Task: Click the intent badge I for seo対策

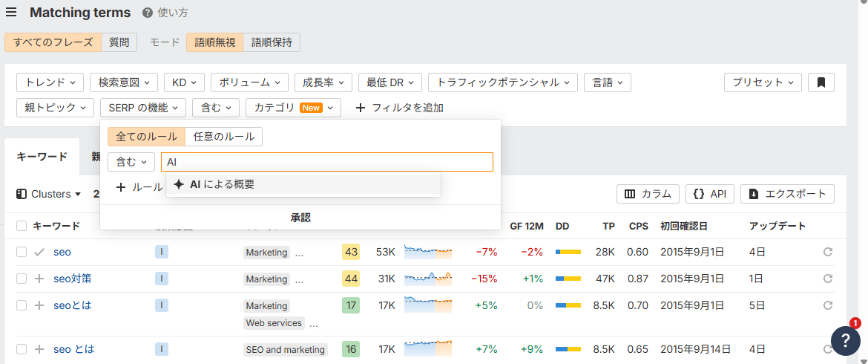Action: (x=161, y=279)
